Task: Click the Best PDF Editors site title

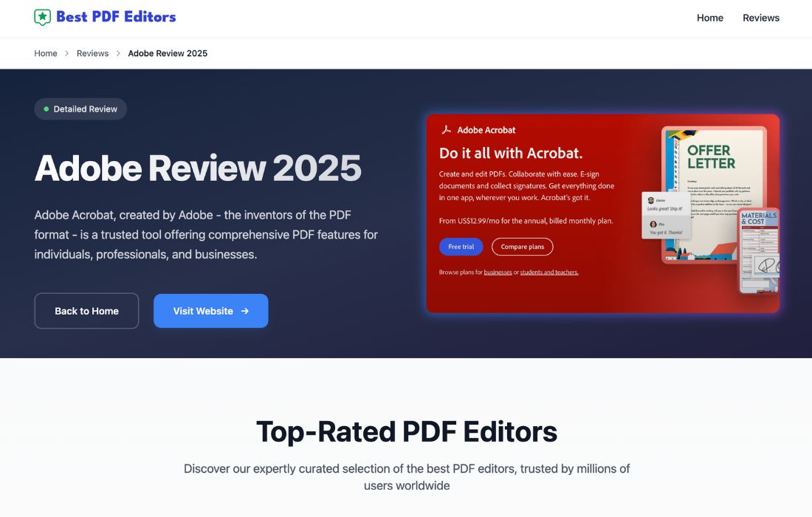Action: [x=116, y=17]
